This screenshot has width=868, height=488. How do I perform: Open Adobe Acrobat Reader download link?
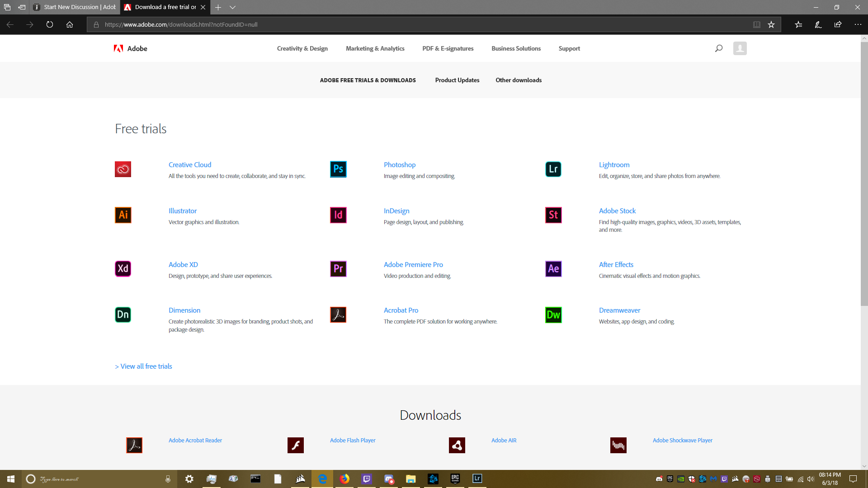coord(195,441)
